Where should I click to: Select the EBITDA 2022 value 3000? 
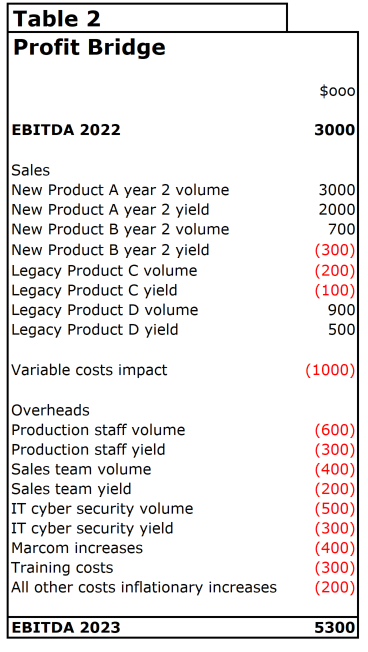[x=335, y=130]
